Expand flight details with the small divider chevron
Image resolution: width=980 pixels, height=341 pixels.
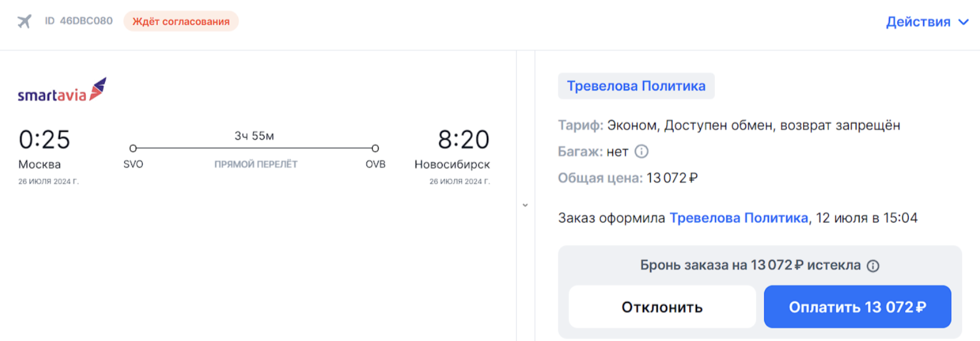coord(525,205)
